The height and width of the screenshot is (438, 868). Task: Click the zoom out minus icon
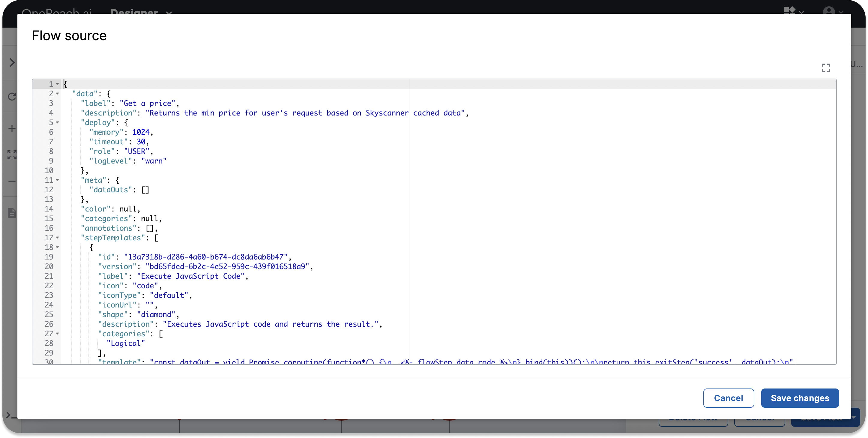click(x=12, y=181)
